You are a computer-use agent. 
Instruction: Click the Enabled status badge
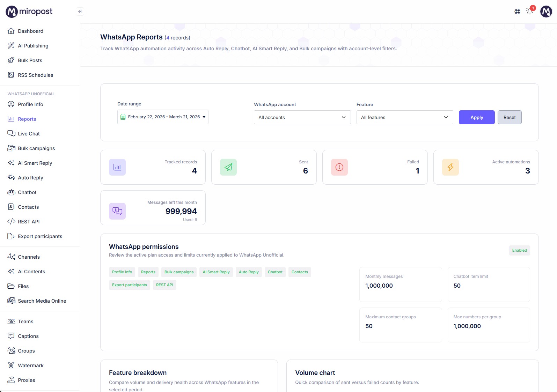pyautogui.click(x=519, y=250)
